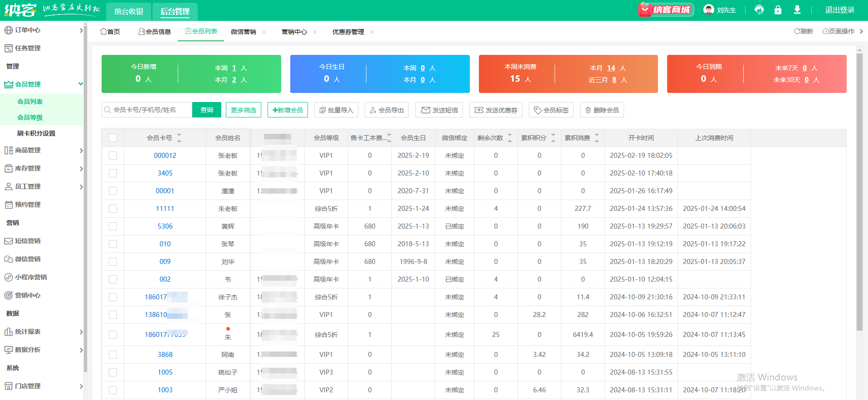Click the 更多筛选 button
The height and width of the screenshot is (400, 868).
(x=244, y=110)
